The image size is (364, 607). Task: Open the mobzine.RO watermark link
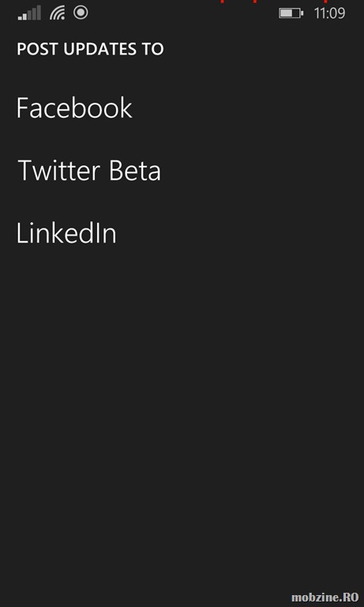[325, 598]
